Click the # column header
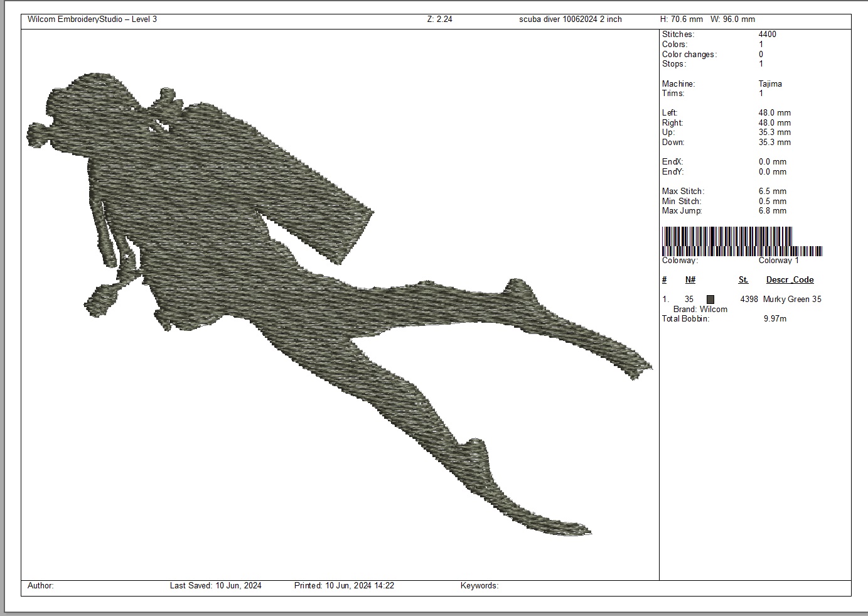The image size is (868, 616). (665, 280)
